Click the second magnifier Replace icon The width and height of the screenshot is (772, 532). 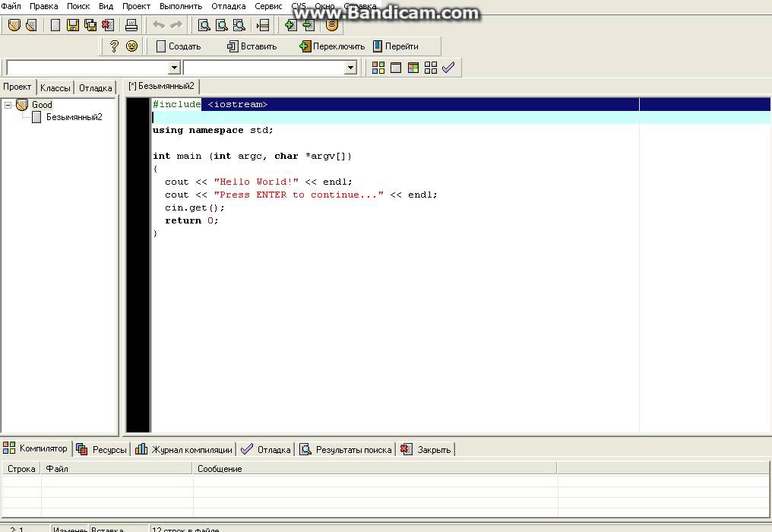point(222,24)
